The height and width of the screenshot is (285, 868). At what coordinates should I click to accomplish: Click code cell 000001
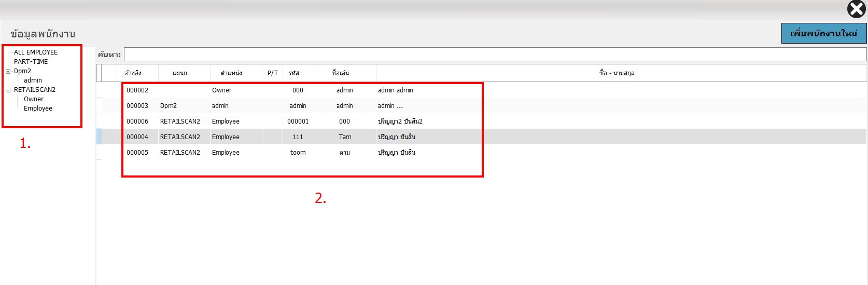click(x=298, y=121)
